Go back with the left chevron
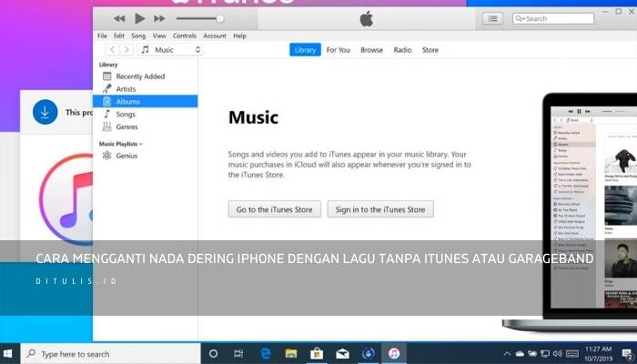This screenshot has height=364, width=637. (113, 49)
